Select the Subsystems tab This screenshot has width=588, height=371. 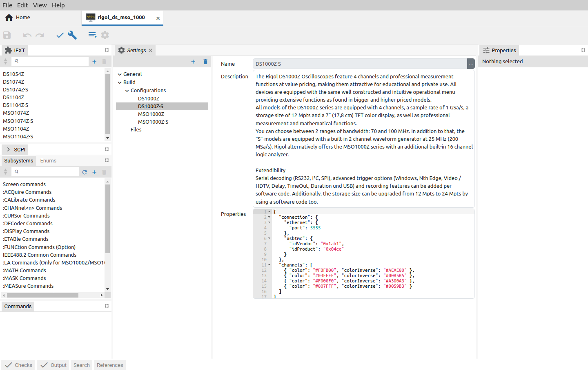[19, 161]
